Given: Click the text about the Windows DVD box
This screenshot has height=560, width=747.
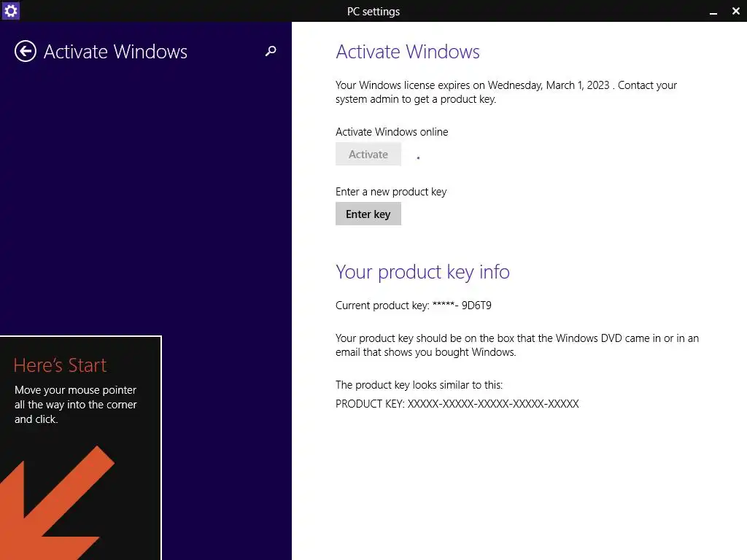Looking at the screenshot, I should click(x=517, y=345).
